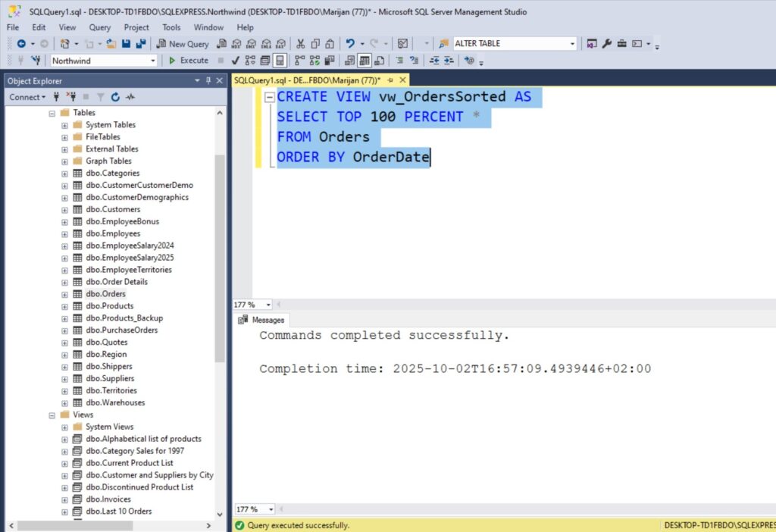Open the Activity Monitor icon in Object Explorer
The width and height of the screenshot is (776, 532).
[x=130, y=97]
